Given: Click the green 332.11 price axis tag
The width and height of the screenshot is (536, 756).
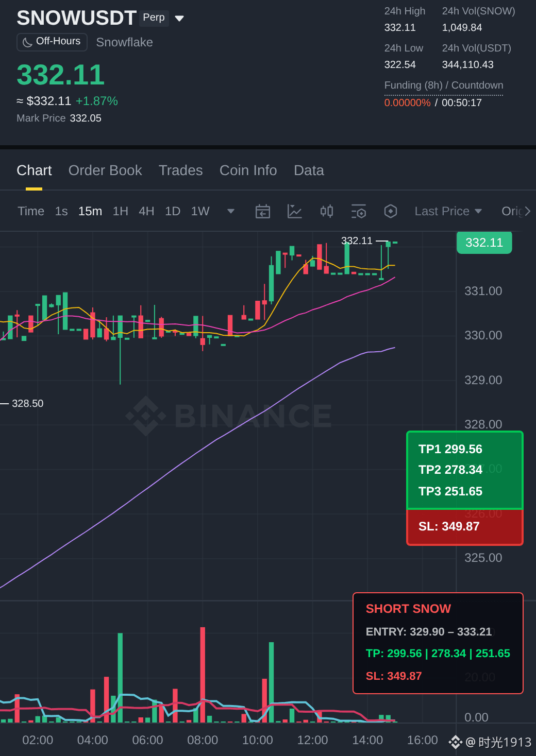Looking at the screenshot, I should 484,243.
